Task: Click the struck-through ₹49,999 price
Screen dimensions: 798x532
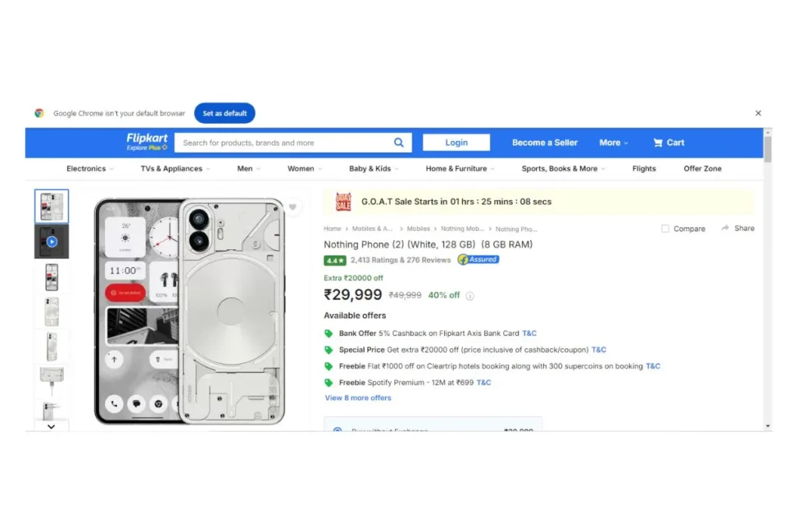Action: [405, 295]
